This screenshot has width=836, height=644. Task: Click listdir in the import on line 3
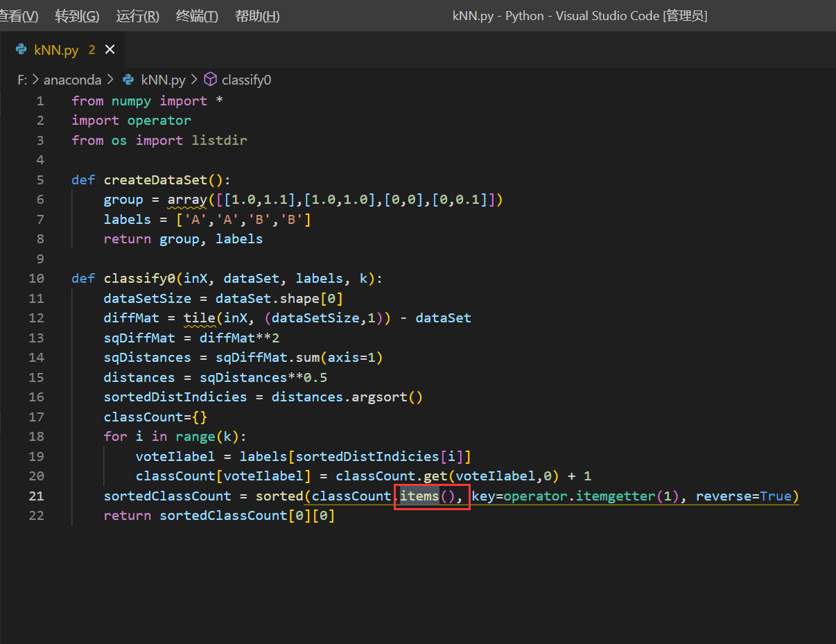tap(219, 141)
